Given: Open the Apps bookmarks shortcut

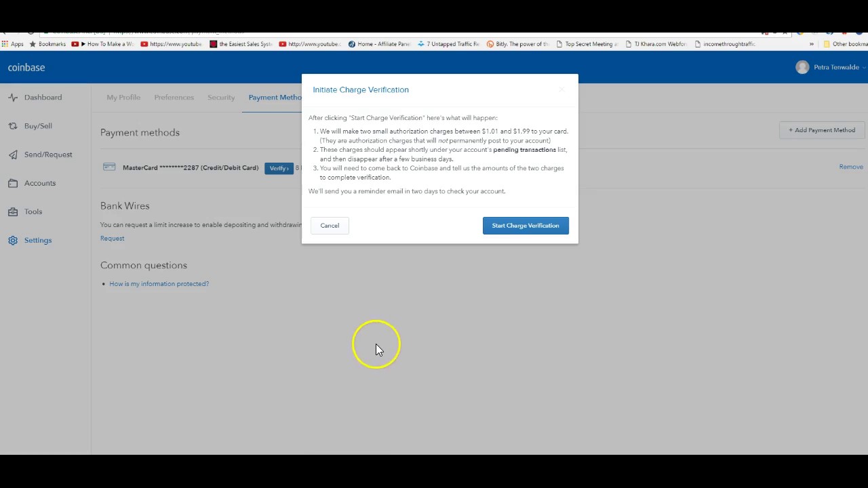Looking at the screenshot, I should click(x=12, y=44).
